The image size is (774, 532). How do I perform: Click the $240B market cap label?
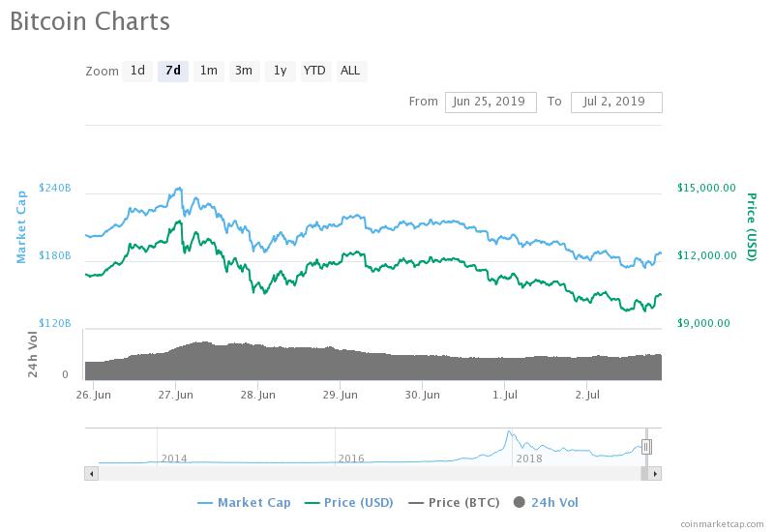click(x=55, y=188)
